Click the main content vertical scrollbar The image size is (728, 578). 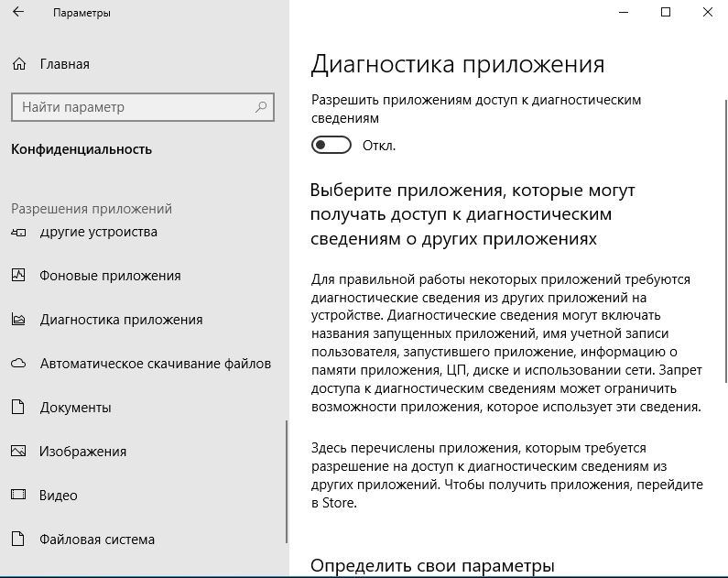[x=725, y=241]
